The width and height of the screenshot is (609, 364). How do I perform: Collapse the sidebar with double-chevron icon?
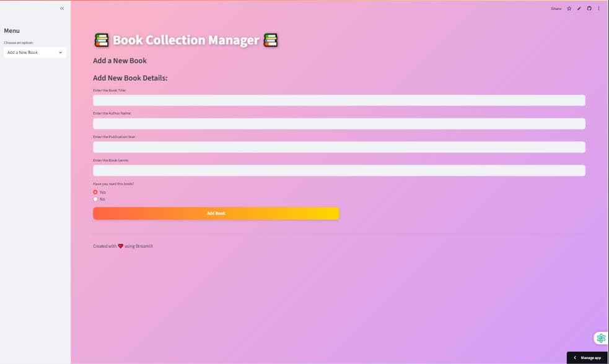click(x=62, y=8)
